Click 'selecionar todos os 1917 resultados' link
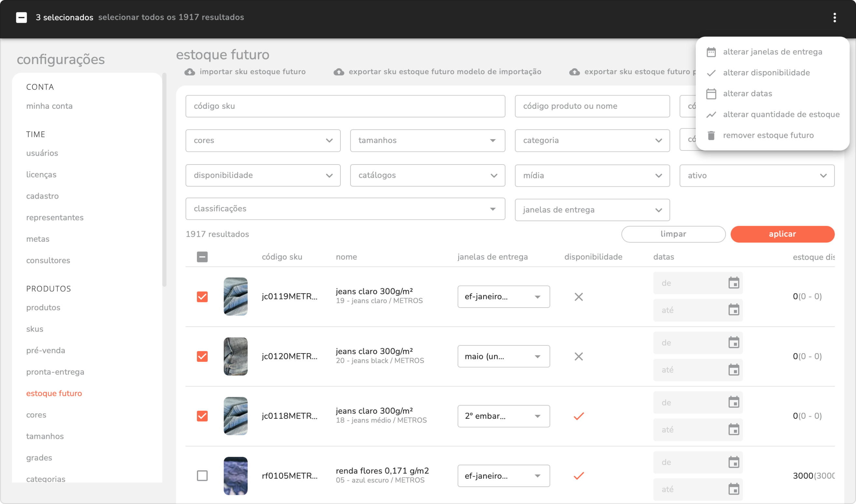 coord(171,17)
